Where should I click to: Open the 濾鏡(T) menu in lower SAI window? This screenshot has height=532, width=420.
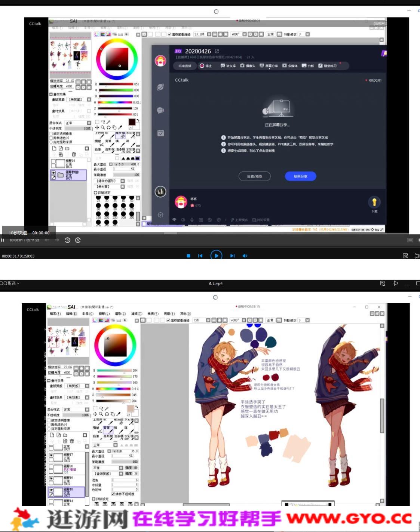137,314
